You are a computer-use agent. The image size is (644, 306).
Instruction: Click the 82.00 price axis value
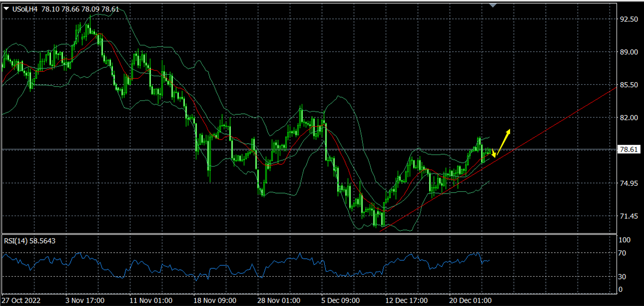point(628,117)
